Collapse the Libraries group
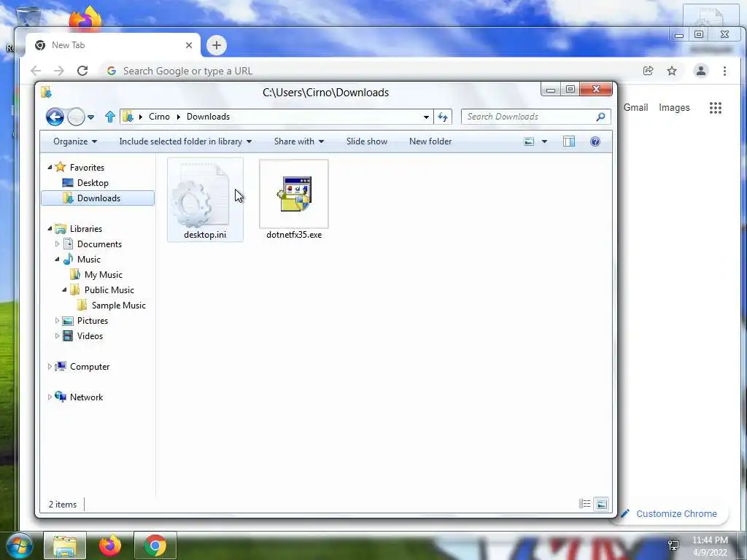Viewport: 747px width, 560px height. (x=50, y=228)
